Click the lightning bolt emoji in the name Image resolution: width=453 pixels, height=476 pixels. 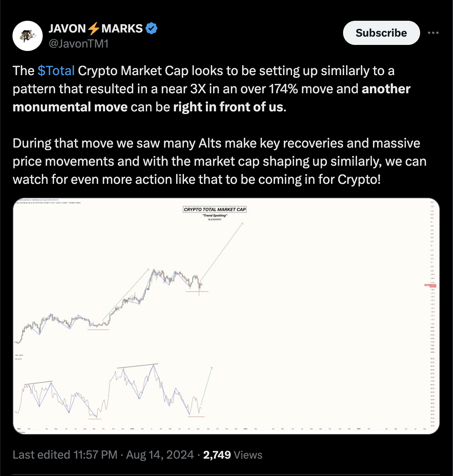pyautogui.click(x=94, y=28)
